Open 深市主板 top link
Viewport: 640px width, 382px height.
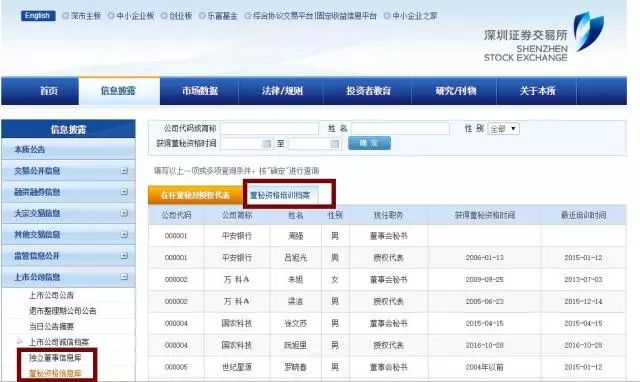point(86,16)
